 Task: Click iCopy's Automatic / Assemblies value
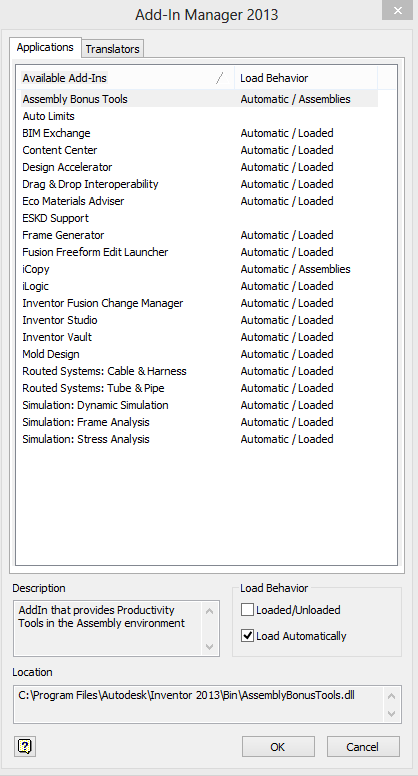[295, 269]
